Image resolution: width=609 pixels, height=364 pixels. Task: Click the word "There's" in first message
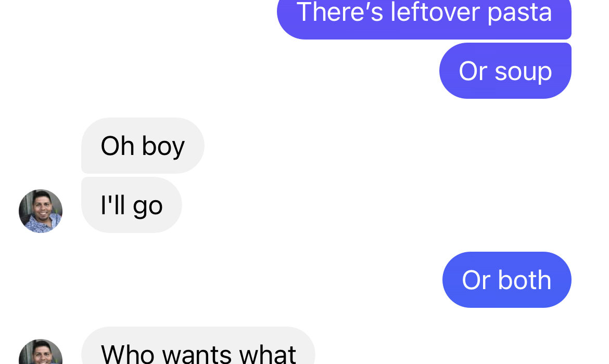click(340, 11)
